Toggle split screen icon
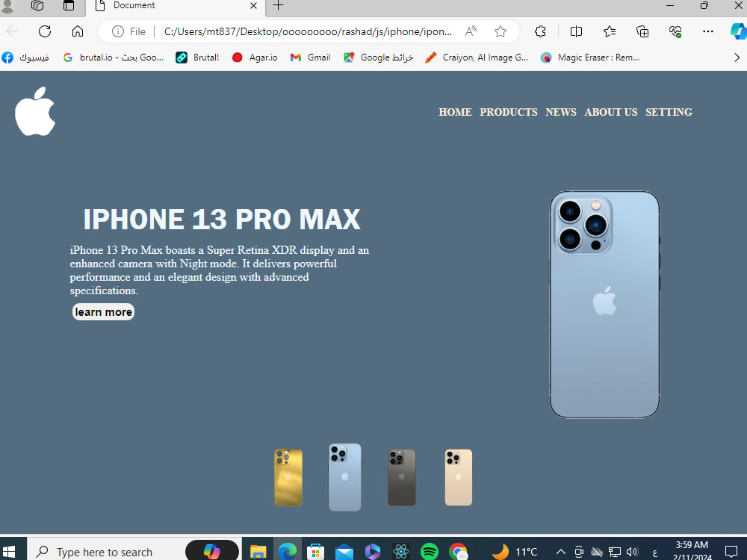 576,31
